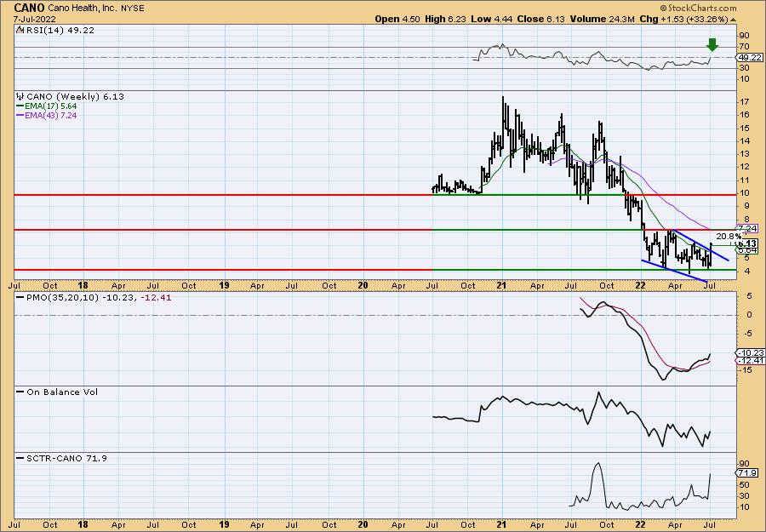Click the Close 6.13 value
This screenshot has height=532, width=766.
(540, 19)
